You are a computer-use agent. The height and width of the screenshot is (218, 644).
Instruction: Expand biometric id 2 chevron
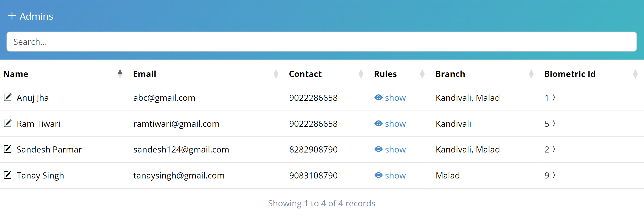coord(554,149)
